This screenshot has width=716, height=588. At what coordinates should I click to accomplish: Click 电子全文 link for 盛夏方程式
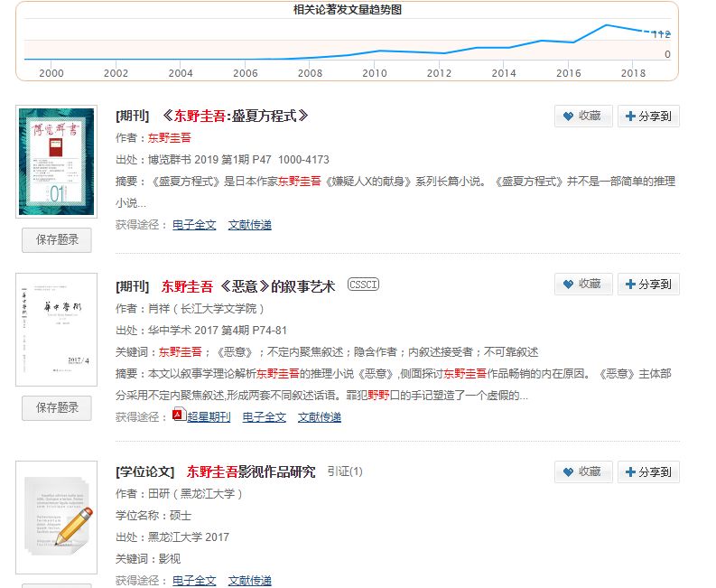pyautogui.click(x=194, y=225)
